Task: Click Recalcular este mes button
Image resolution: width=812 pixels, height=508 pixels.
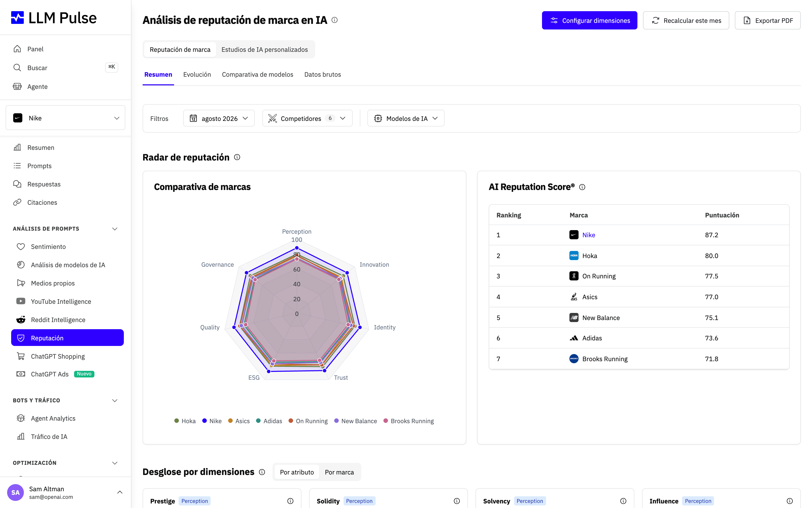Action: (686, 21)
